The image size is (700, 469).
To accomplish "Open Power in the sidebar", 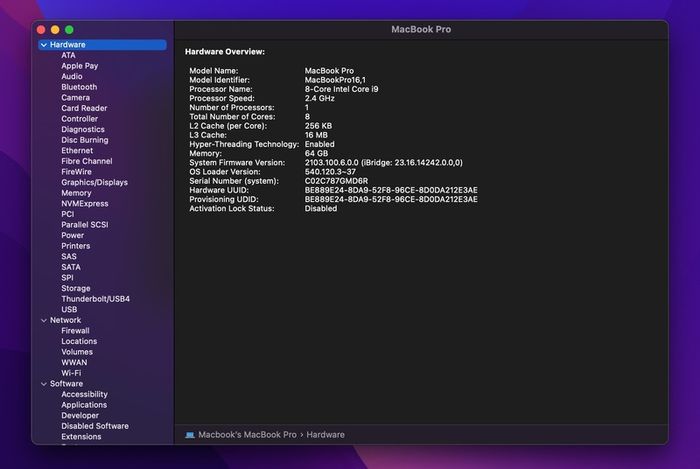I will click(x=72, y=236).
